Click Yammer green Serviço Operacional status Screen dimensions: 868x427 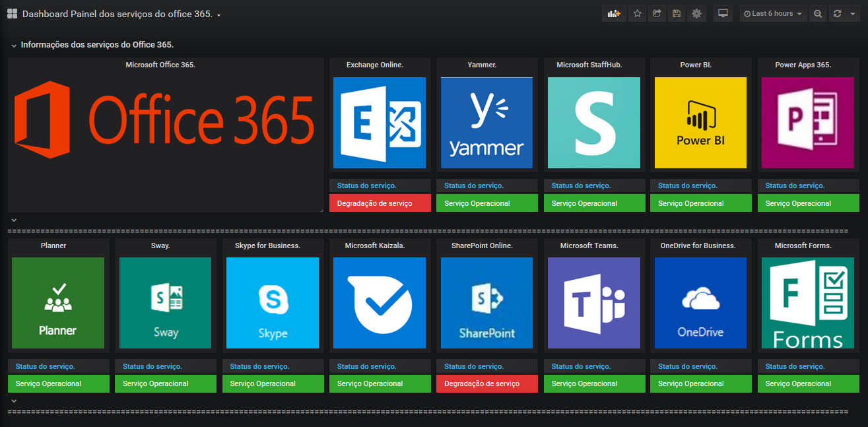pyautogui.click(x=487, y=203)
